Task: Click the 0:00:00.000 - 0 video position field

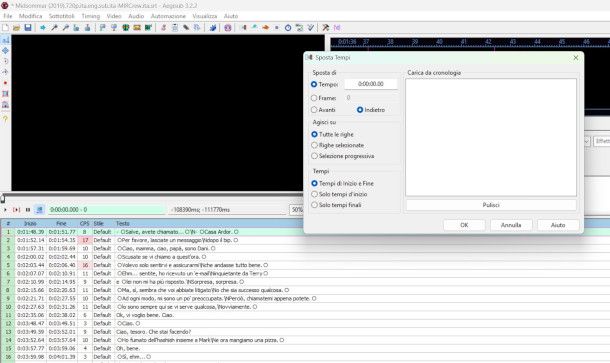Action: click(106, 209)
